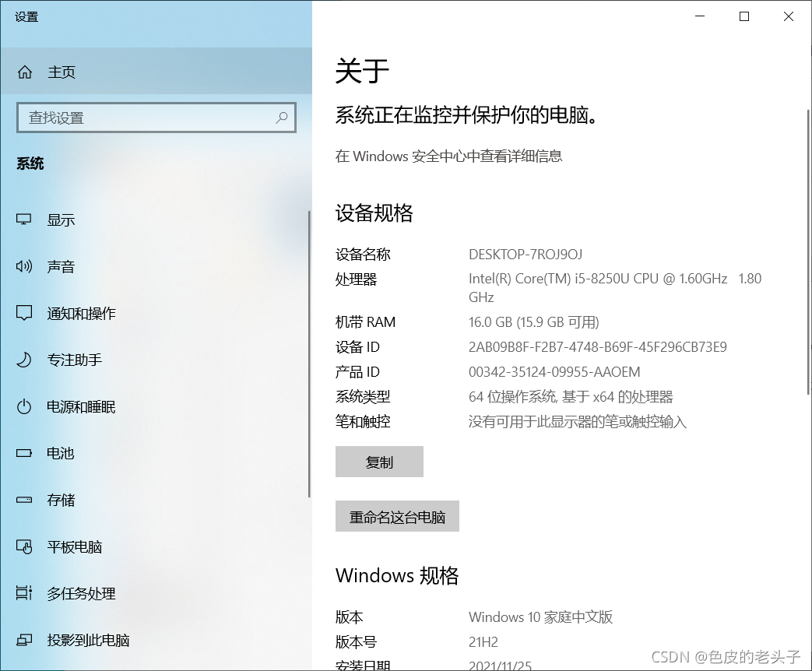Image resolution: width=812 pixels, height=671 pixels.
Task: Click the 设备名称 label
Action: point(363,255)
